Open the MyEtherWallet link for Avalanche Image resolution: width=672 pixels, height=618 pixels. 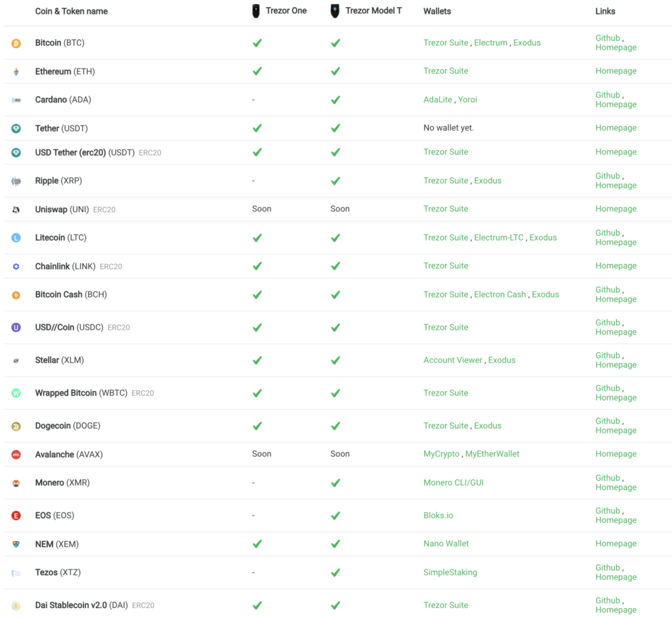coord(492,454)
